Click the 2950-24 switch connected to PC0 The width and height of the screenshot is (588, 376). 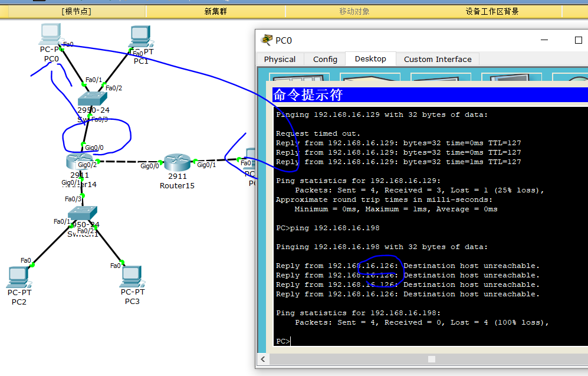(92, 99)
